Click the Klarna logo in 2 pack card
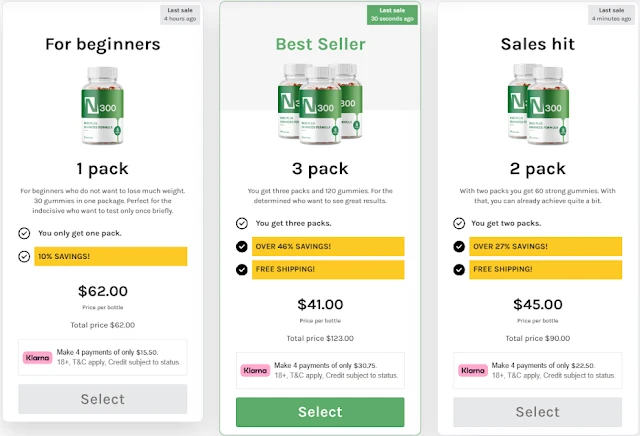 pos(473,370)
